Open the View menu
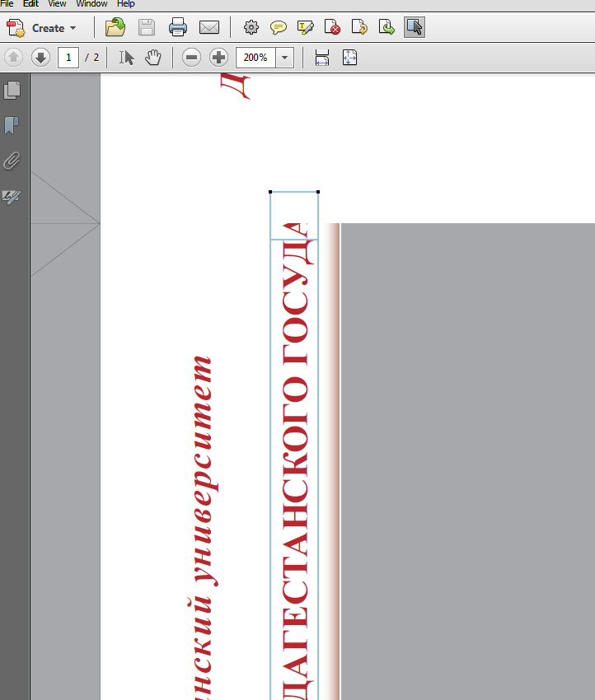Viewport: 595px width, 700px height. [x=57, y=3]
